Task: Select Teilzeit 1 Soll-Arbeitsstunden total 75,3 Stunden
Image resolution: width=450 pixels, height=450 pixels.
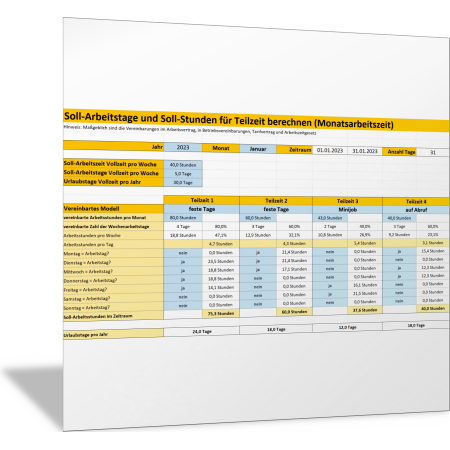Action: click(x=221, y=313)
